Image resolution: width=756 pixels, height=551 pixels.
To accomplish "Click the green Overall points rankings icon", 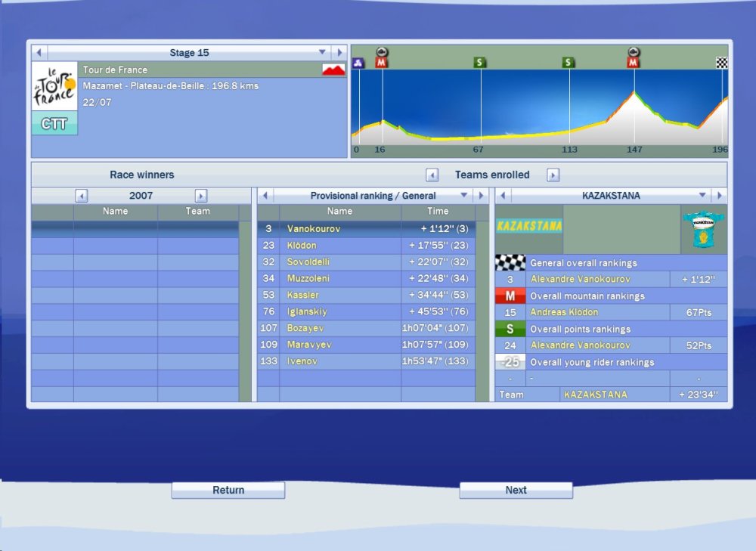I will coord(510,330).
